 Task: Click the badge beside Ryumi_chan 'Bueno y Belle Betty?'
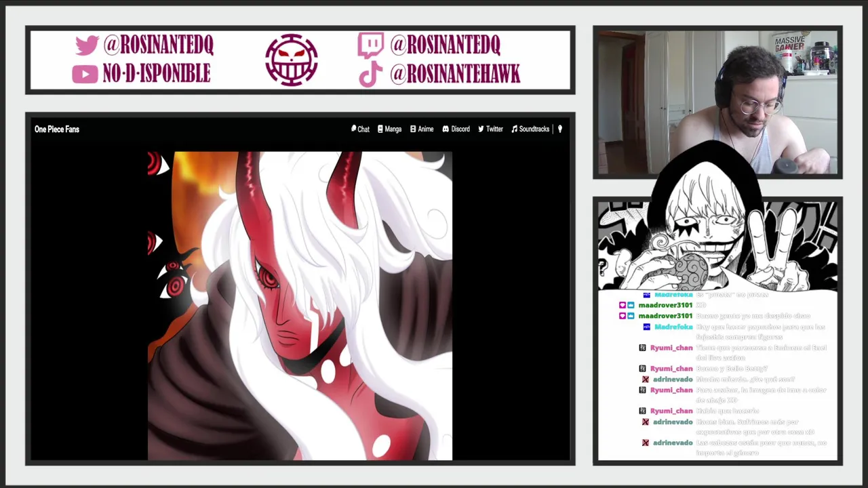coord(642,369)
